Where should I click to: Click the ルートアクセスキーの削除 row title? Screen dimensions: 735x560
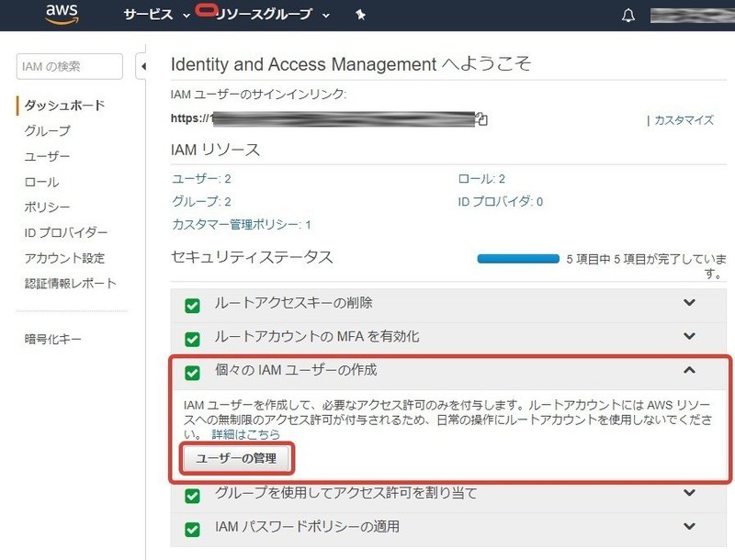tap(293, 303)
